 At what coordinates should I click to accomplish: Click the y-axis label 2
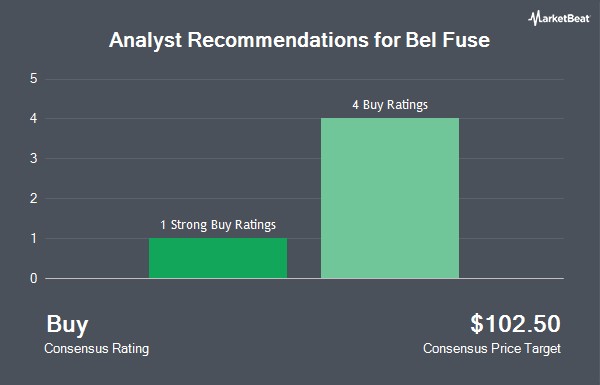34,198
